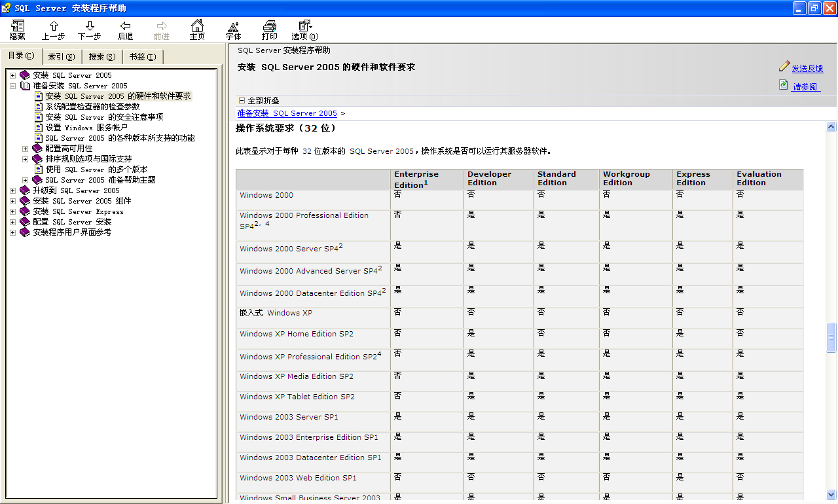This screenshot has height=504, width=838.
Task: Click page icon beside 系统配置检查器的检查参数
Action: (x=39, y=107)
